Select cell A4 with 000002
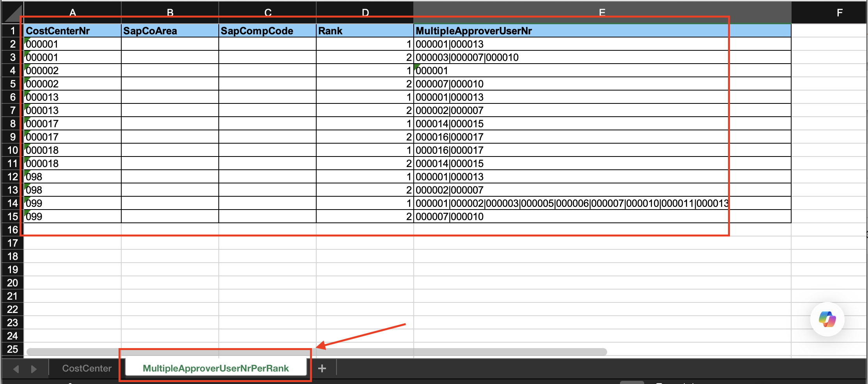Image resolution: width=868 pixels, height=384 pixels. tap(73, 71)
